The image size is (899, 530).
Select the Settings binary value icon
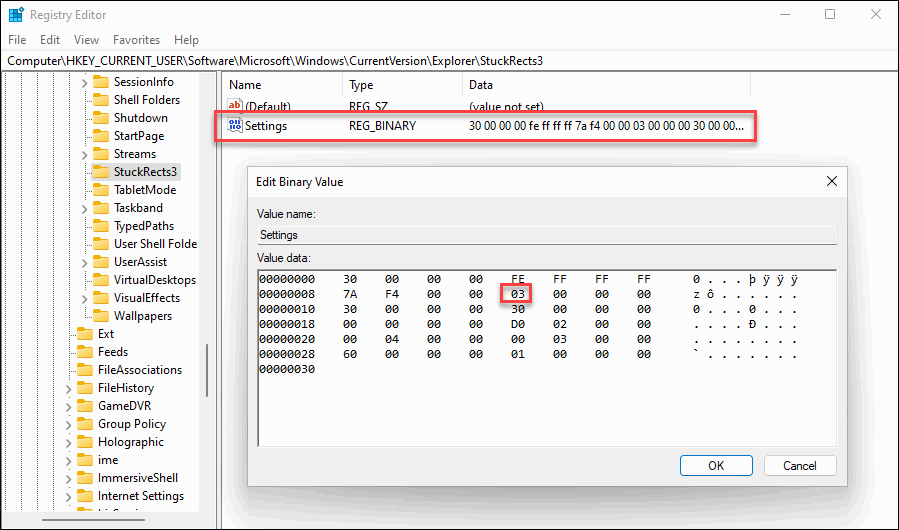click(x=234, y=125)
